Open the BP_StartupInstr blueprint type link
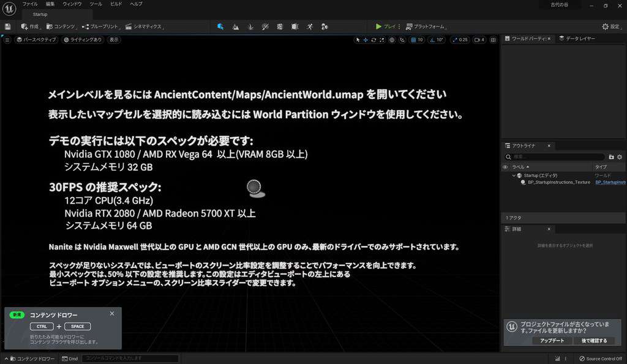Viewport: 627px width, 364px height. (610, 182)
